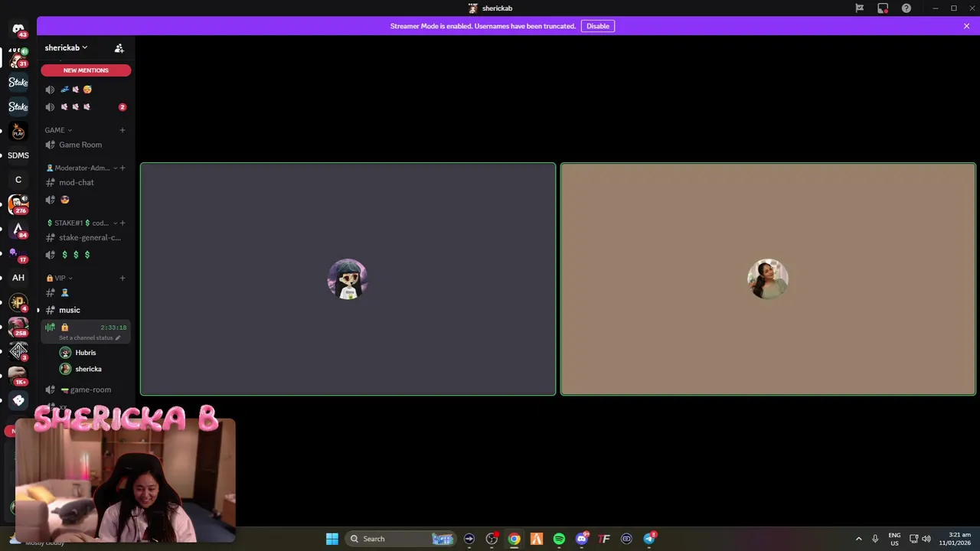Open the server with 84 badge
980x551 pixels.
(18, 229)
